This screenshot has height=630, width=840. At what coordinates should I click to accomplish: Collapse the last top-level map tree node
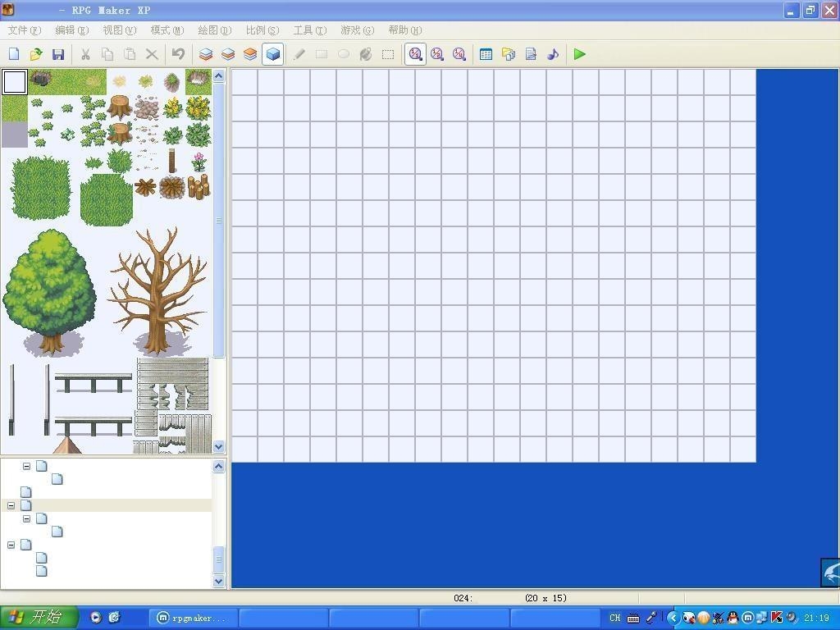(11, 545)
